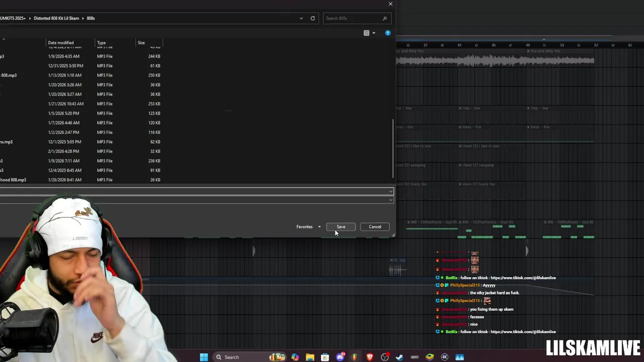The height and width of the screenshot is (362, 644).
Task: Select file dated 1/9/2026 7:11 AM
Action: (80, 161)
